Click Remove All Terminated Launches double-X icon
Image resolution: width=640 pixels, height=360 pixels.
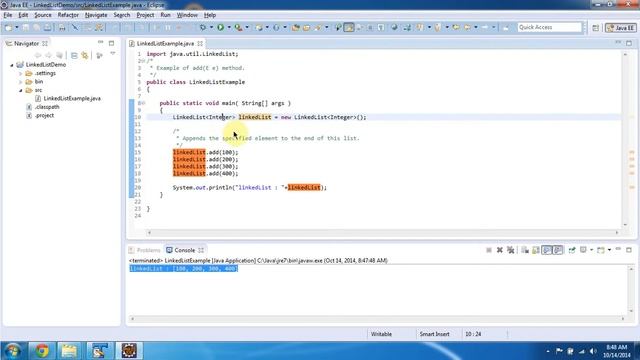pyautogui.click(x=510, y=250)
